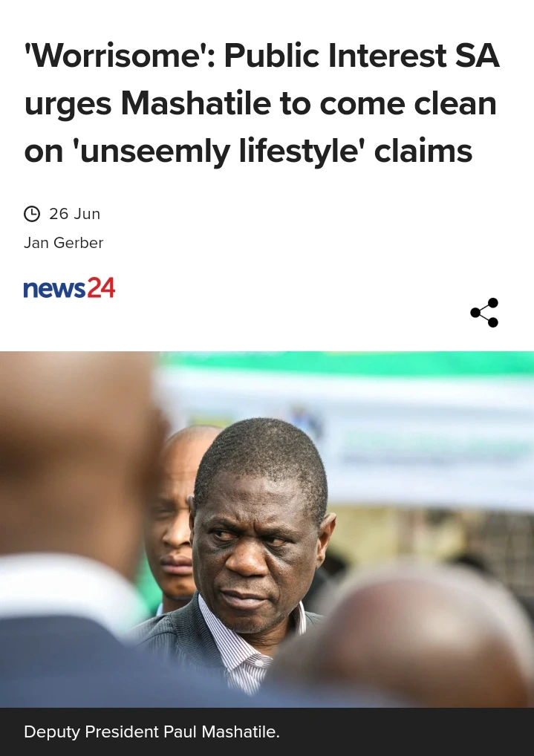
Task: Open the news24 logo
Action: [x=70, y=288]
